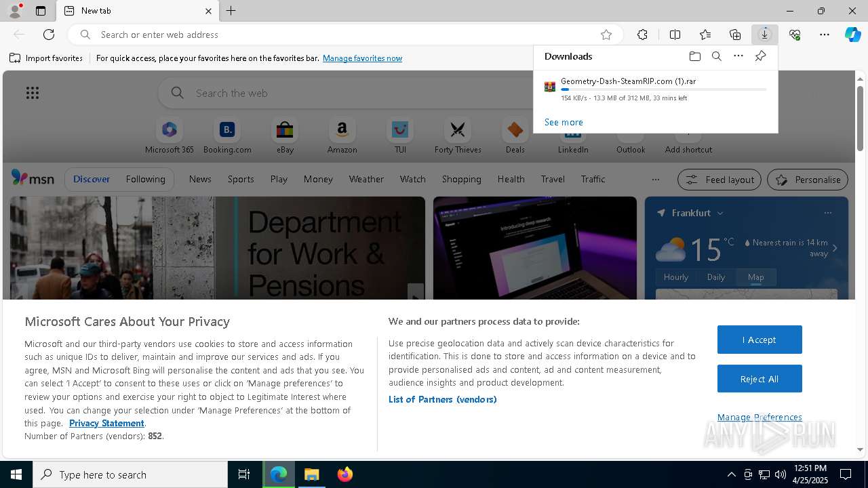This screenshot has width=868, height=488.
Task: Open the Amazon shortcut
Action: (342, 136)
